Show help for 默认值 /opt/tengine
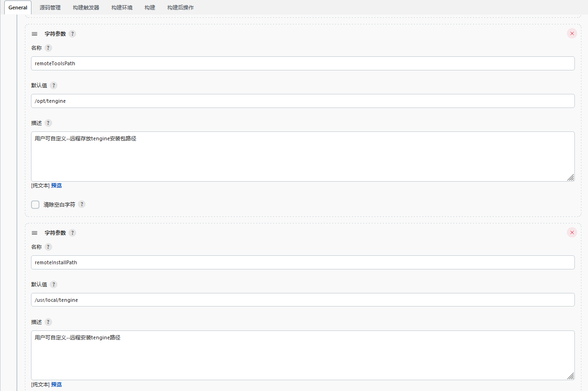 (x=54, y=85)
